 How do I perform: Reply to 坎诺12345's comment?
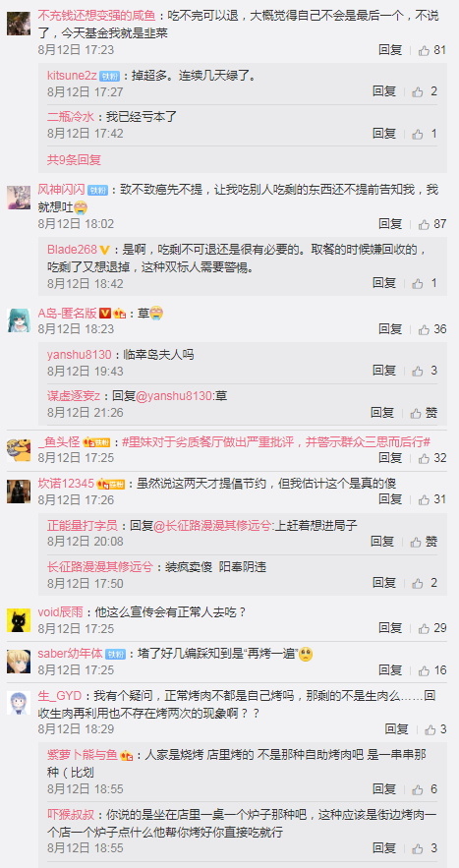(x=390, y=499)
